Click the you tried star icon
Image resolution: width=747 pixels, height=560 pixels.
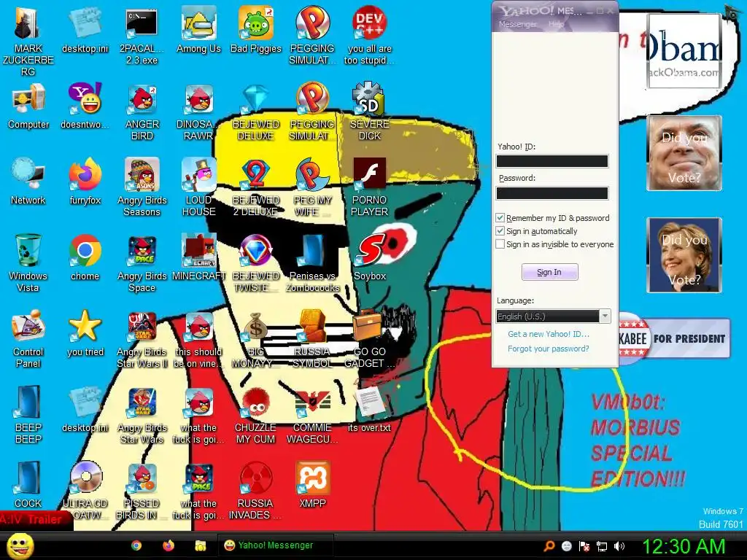click(85, 332)
